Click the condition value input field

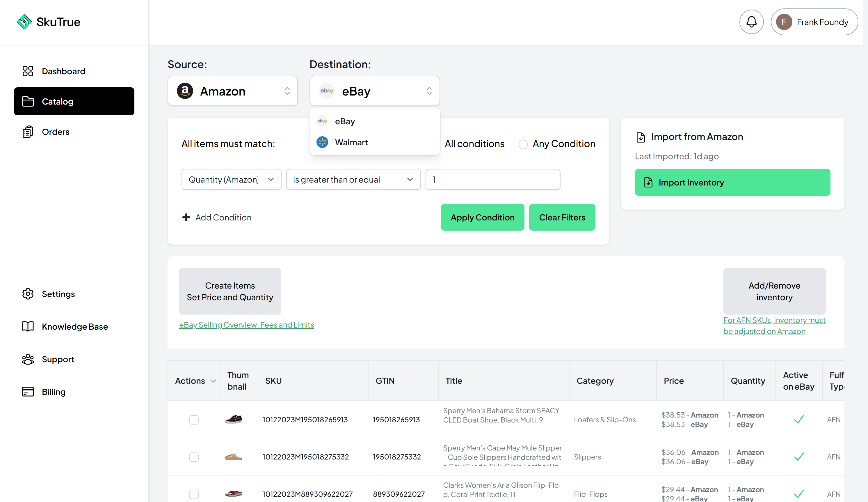492,179
